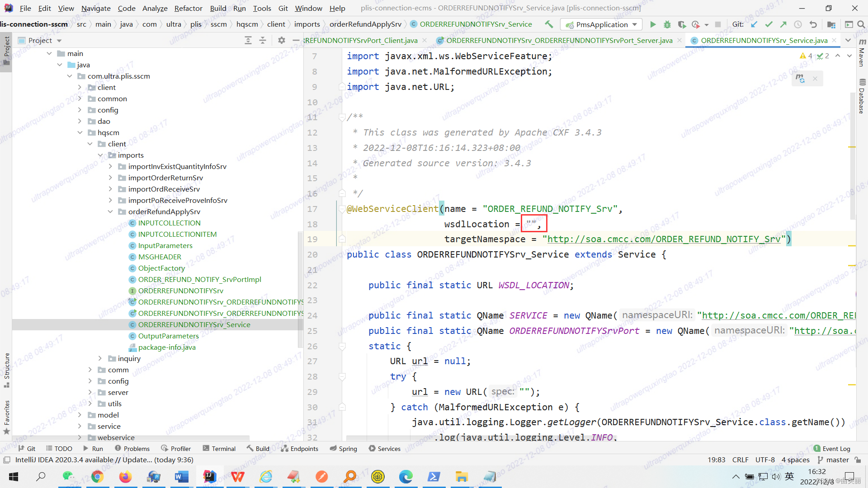
Task: Click the green Run PmsApplication button
Action: pos(653,24)
